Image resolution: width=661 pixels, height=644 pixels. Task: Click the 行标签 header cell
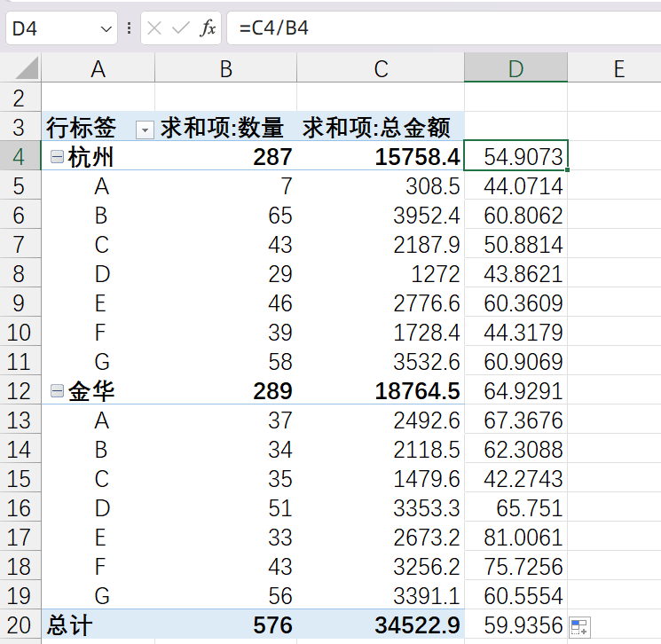98,127
